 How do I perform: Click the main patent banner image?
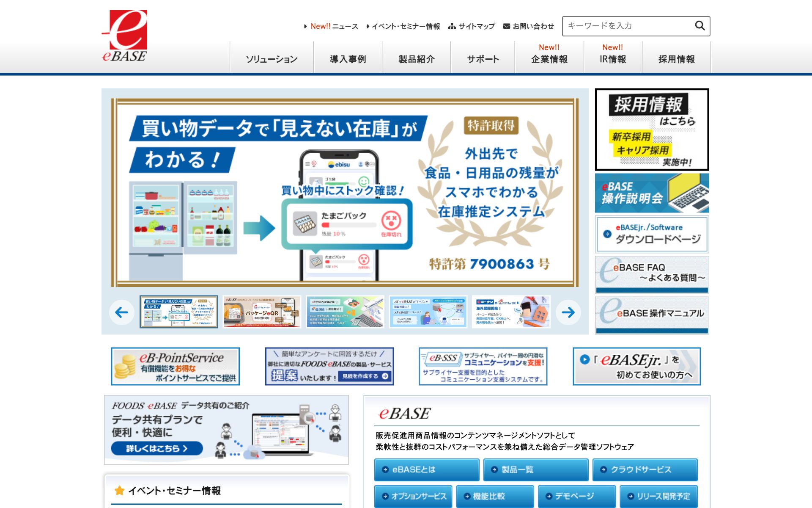coord(345,193)
